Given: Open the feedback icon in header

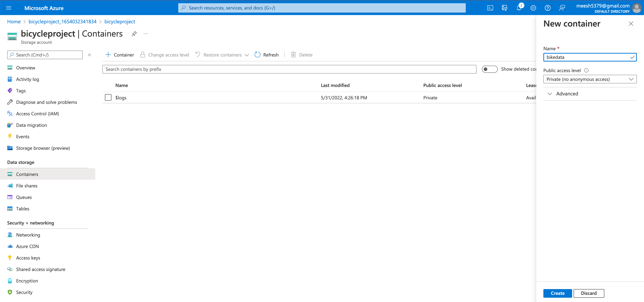Looking at the screenshot, I should [562, 8].
